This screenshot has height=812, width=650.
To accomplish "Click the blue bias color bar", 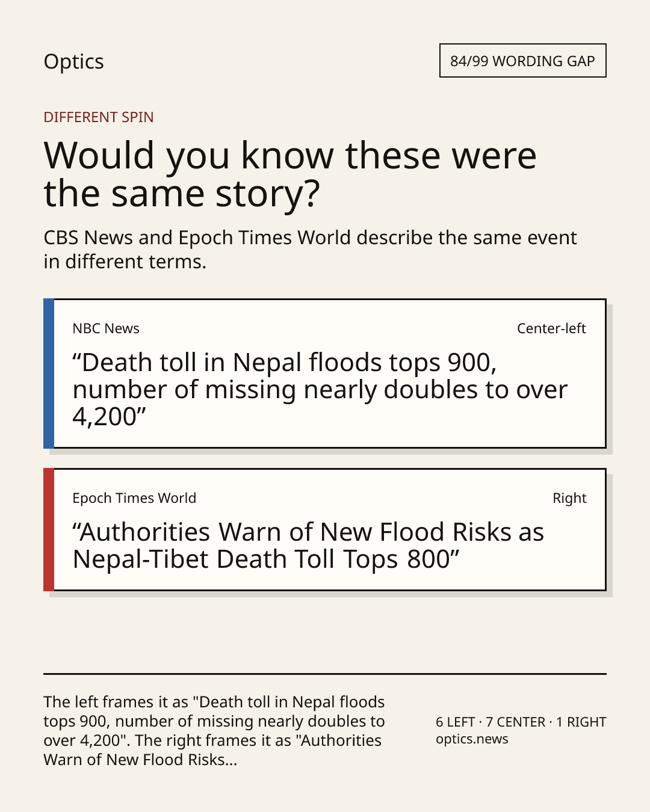I will (49, 374).
